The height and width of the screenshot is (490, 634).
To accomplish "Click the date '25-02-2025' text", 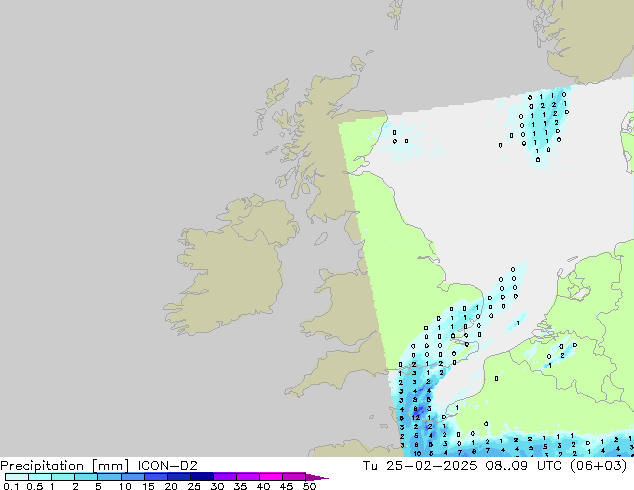I will coord(432,466).
